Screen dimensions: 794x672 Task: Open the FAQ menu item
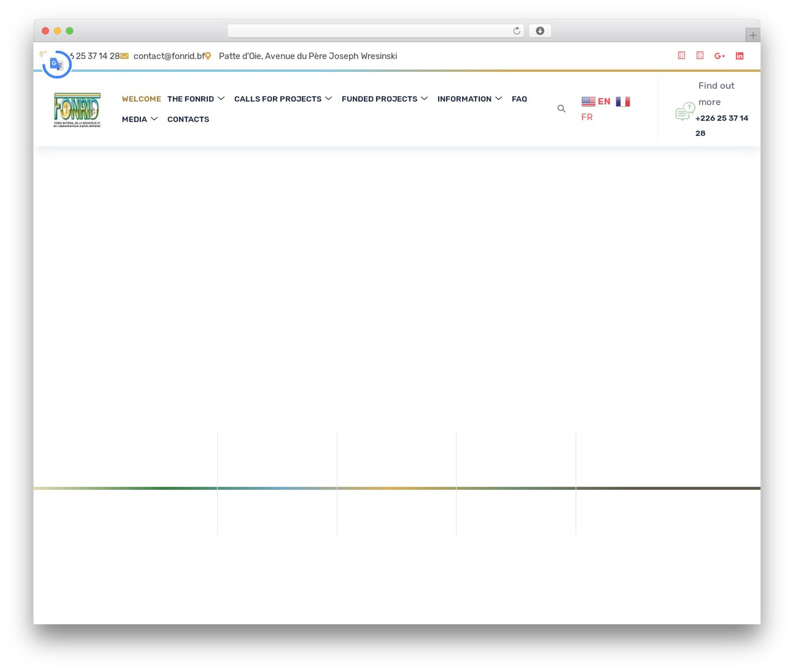point(519,99)
